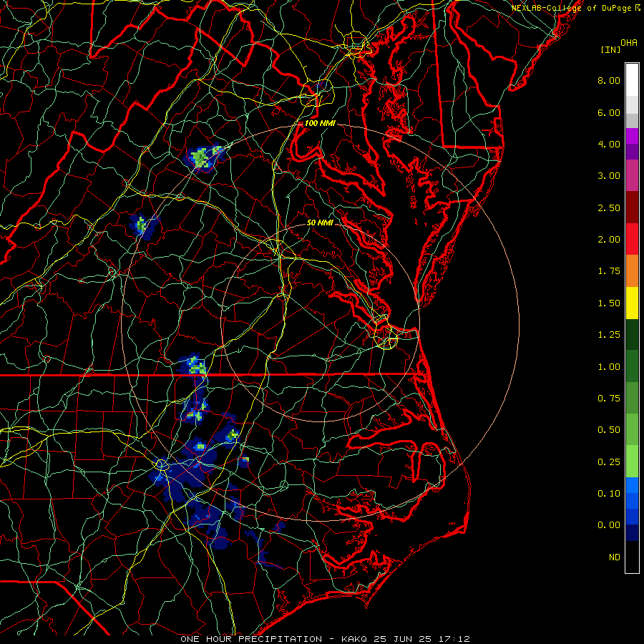Pick the maroon swatch beside 2.50
644x644 pixels.
(x=632, y=208)
